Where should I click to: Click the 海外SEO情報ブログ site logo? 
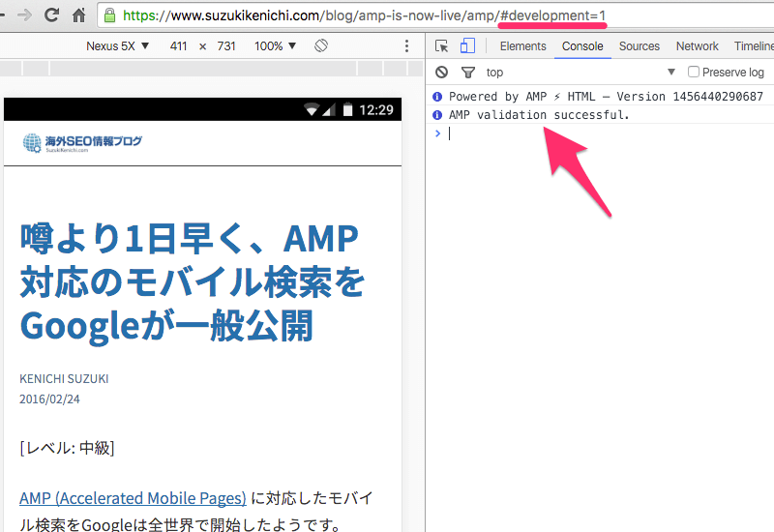click(x=82, y=142)
